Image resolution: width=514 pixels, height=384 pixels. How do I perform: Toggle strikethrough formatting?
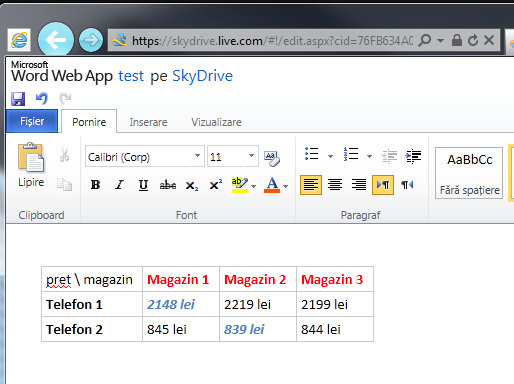click(168, 185)
